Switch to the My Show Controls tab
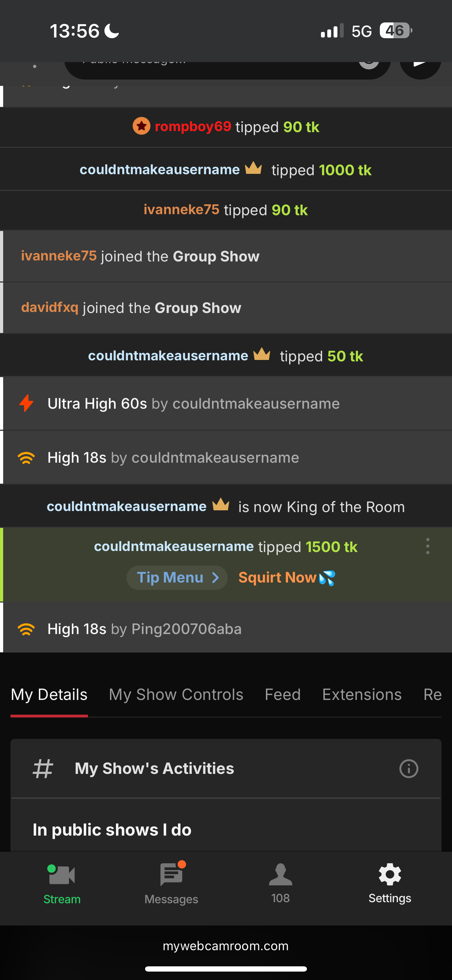Image resolution: width=452 pixels, height=980 pixels. coord(176,695)
